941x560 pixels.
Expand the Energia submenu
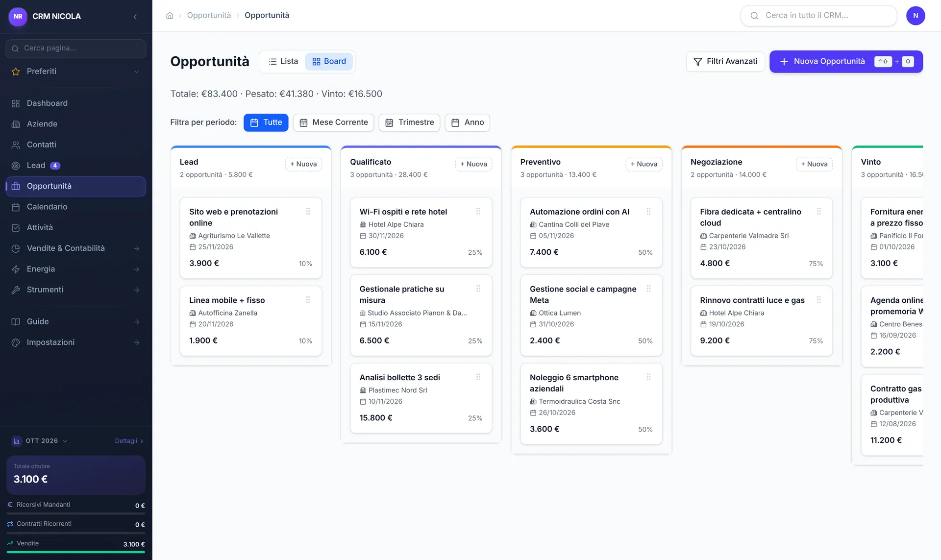pyautogui.click(x=76, y=269)
